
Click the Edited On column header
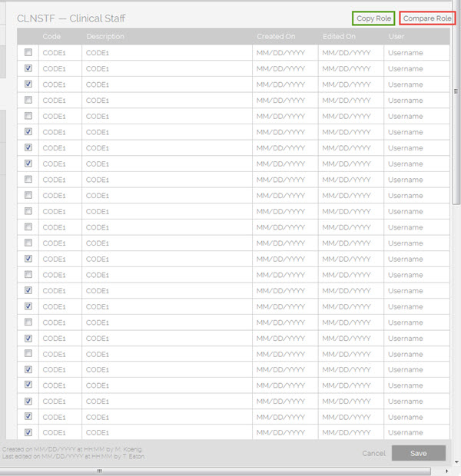340,37
